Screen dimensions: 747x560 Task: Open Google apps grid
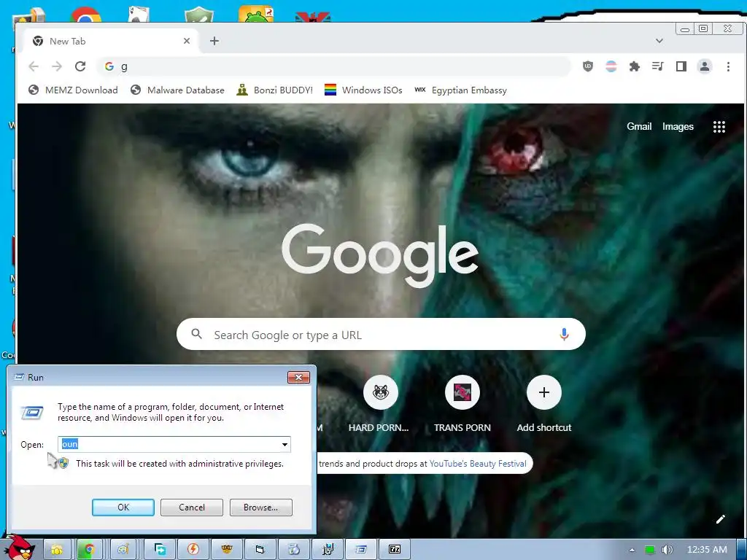pyautogui.click(x=719, y=127)
